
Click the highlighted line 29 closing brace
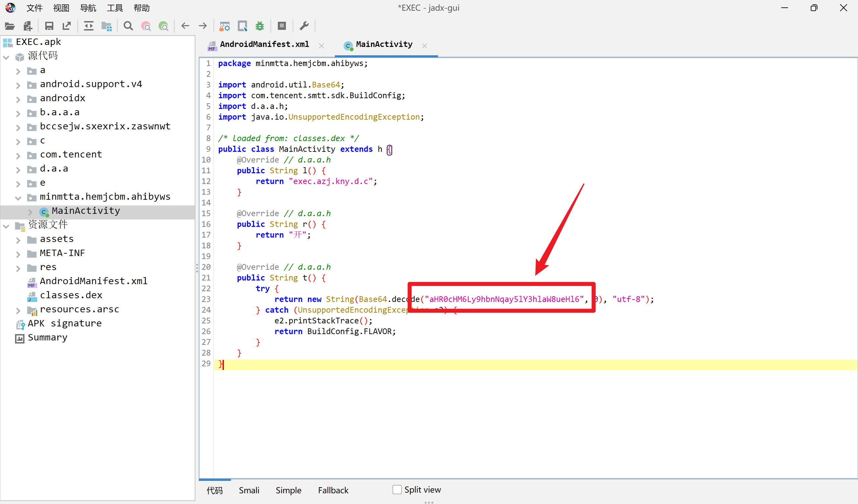[x=221, y=364]
